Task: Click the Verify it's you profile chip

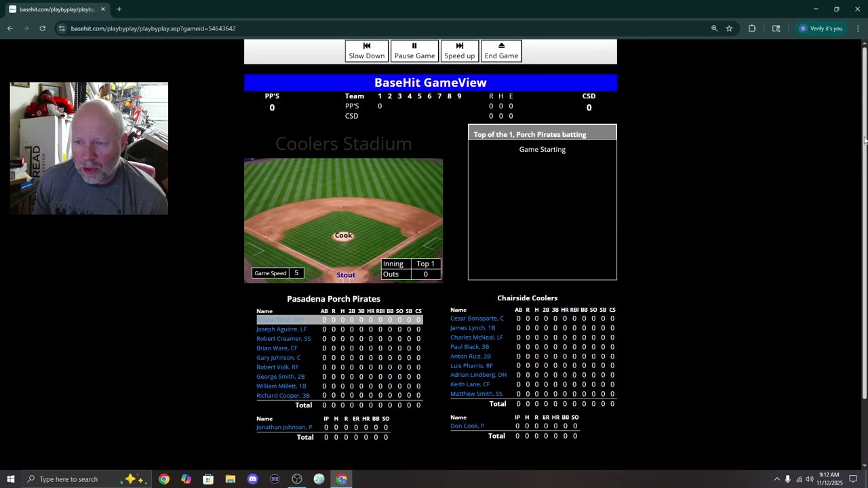Action: click(x=821, y=28)
